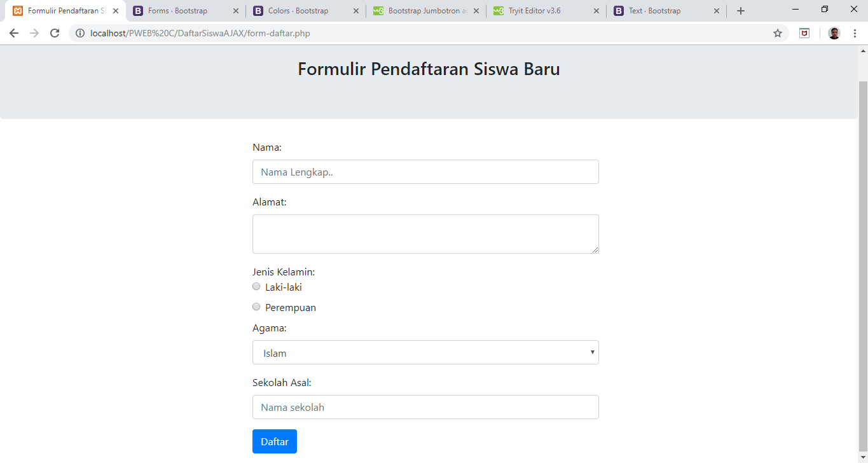868x463 pixels.
Task: Close the Text · Bootstrap tab
Action: (x=717, y=11)
